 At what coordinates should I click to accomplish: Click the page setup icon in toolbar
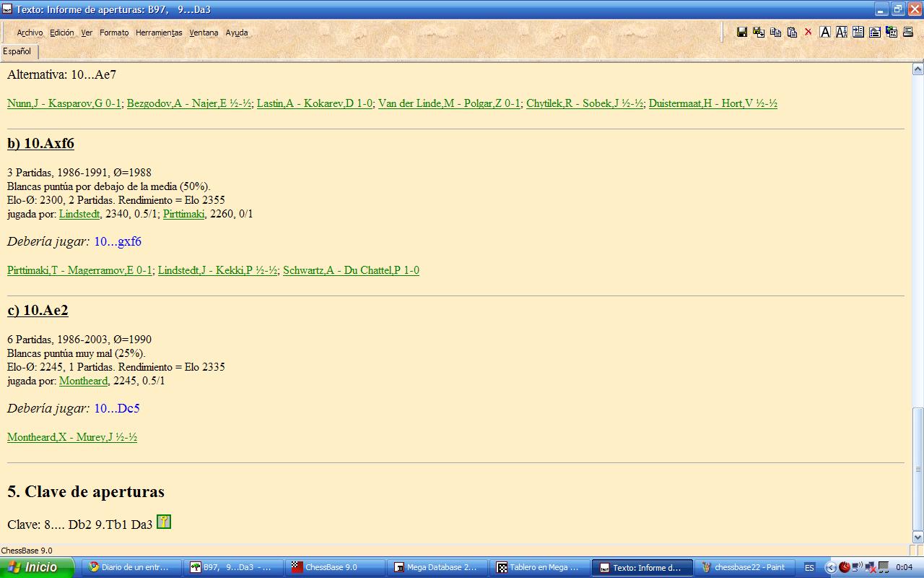pyautogui.click(x=874, y=32)
